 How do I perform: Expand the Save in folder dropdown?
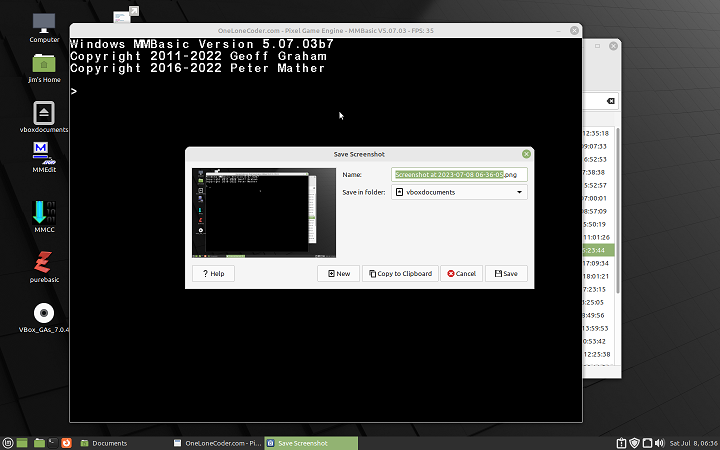coord(459,192)
